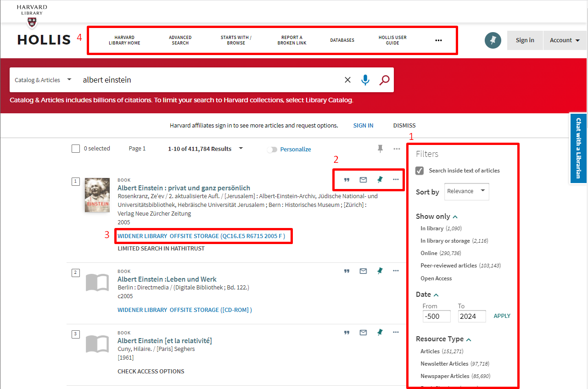Open more actions ellipsis for second result
The height and width of the screenshot is (389, 588).
tap(396, 271)
